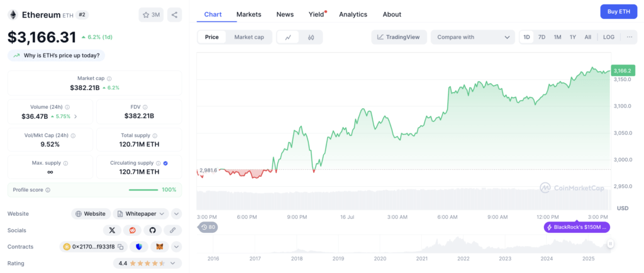Click the Profile score info icon
The height and width of the screenshot is (273, 644).
pos(48,190)
